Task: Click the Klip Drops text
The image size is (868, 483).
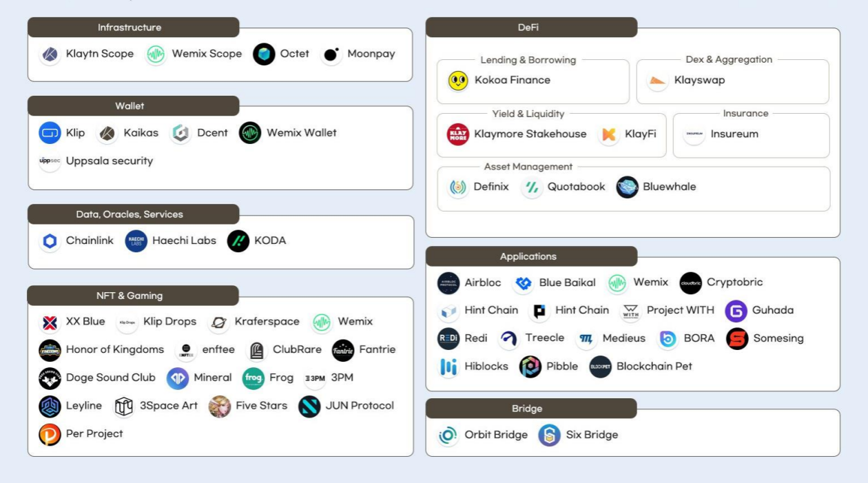Action: (x=169, y=322)
